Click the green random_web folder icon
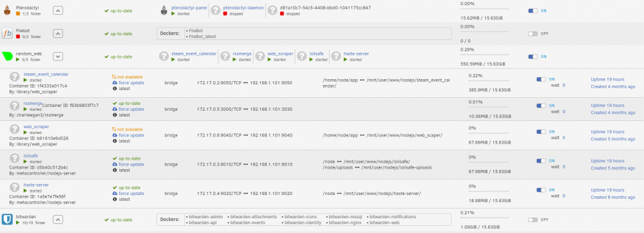The image size is (644, 233). click(7, 56)
